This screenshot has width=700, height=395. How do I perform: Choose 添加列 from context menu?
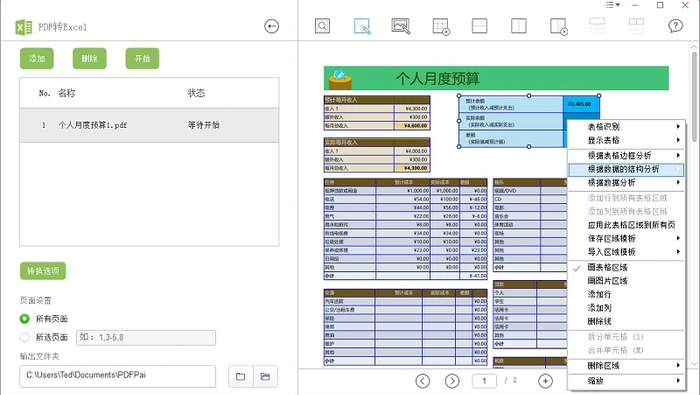[x=626, y=308]
